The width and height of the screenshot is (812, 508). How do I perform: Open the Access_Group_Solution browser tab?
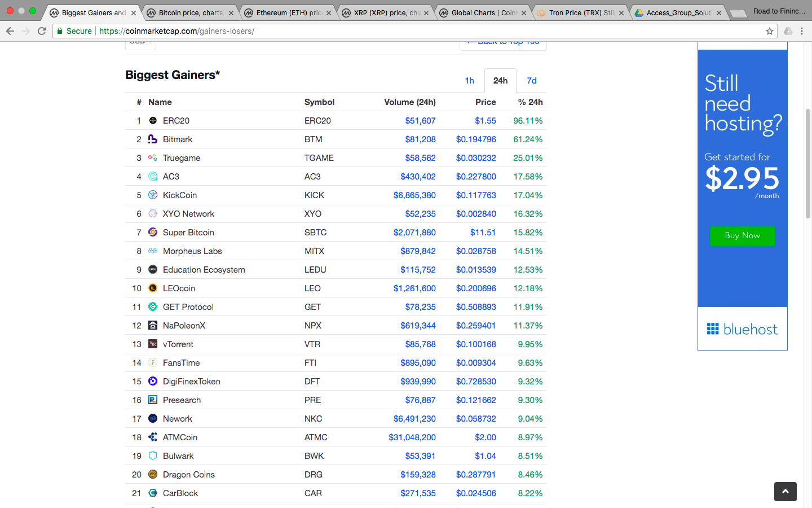pyautogui.click(x=679, y=12)
